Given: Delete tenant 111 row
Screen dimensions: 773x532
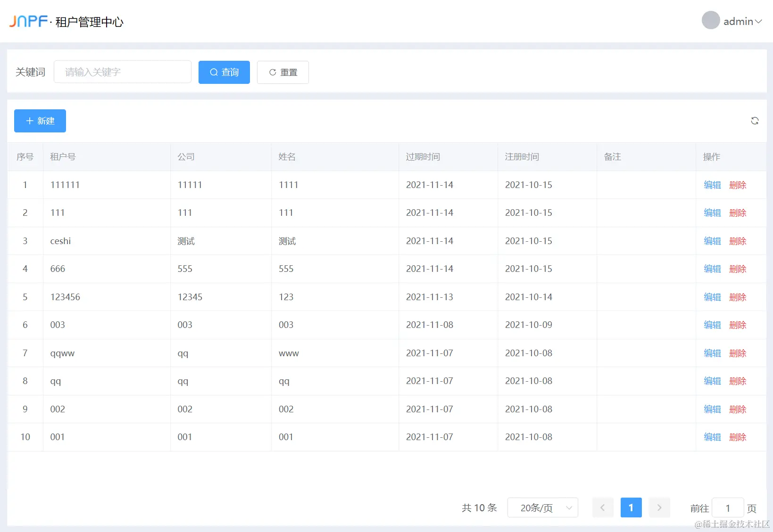Looking at the screenshot, I should tap(738, 213).
